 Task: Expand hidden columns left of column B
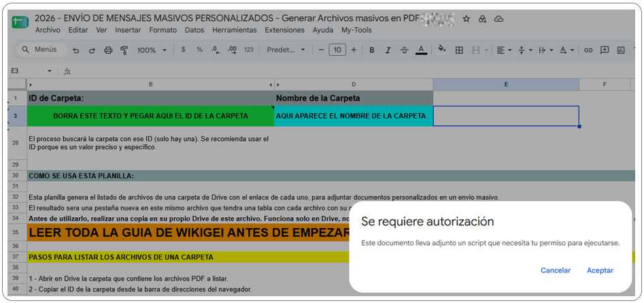click(x=32, y=84)
